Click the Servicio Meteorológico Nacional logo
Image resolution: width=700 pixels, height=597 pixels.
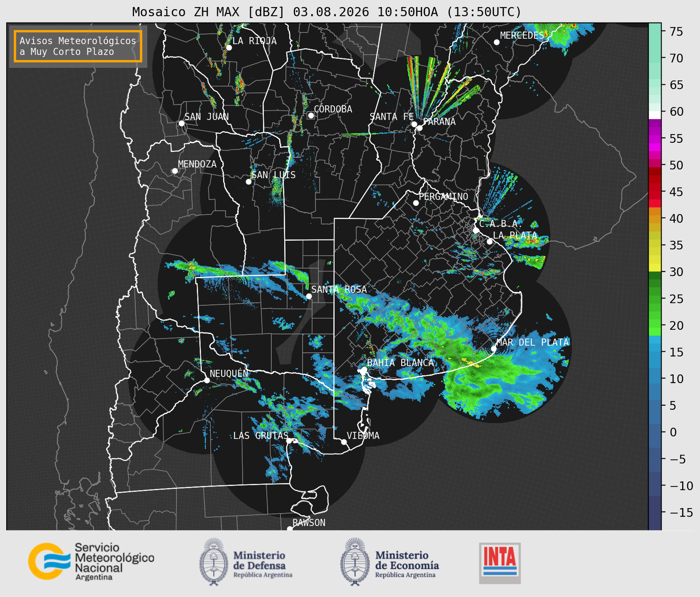coord(91,561)
